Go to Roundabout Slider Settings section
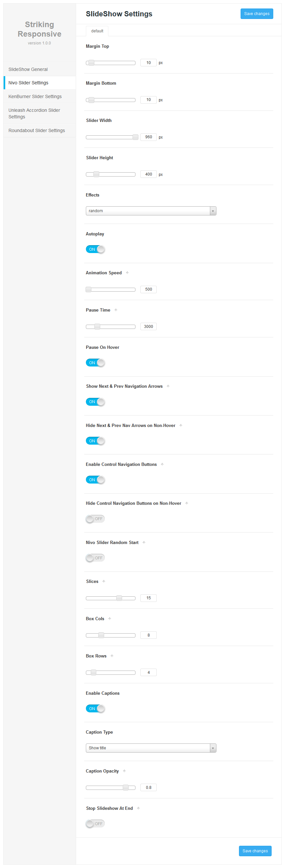 pos(37,130)
